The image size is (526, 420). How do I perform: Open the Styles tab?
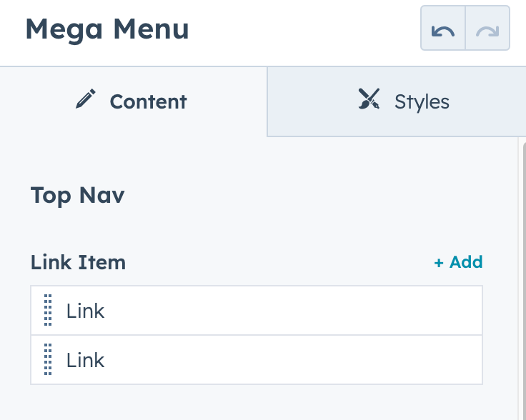pos(405,101)
